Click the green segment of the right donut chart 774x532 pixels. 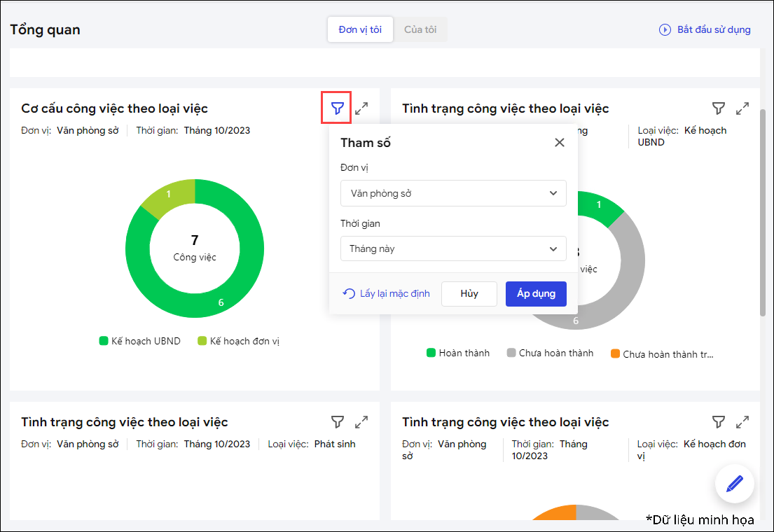click(599, 205)
